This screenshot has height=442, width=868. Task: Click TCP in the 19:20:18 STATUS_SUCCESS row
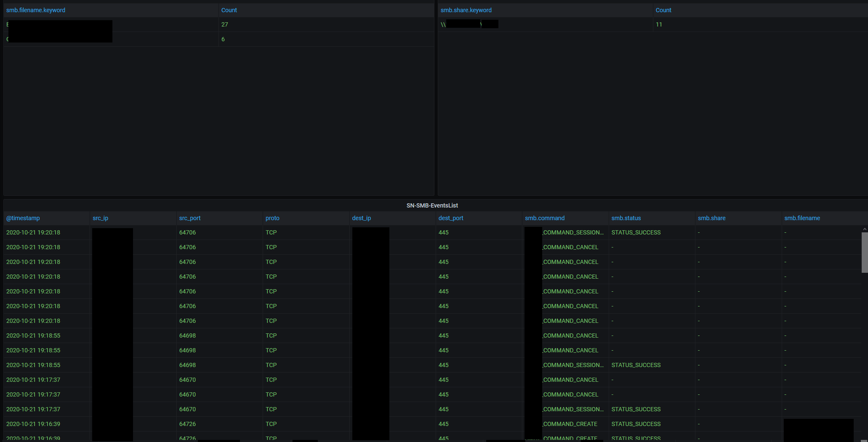[271, 232]
